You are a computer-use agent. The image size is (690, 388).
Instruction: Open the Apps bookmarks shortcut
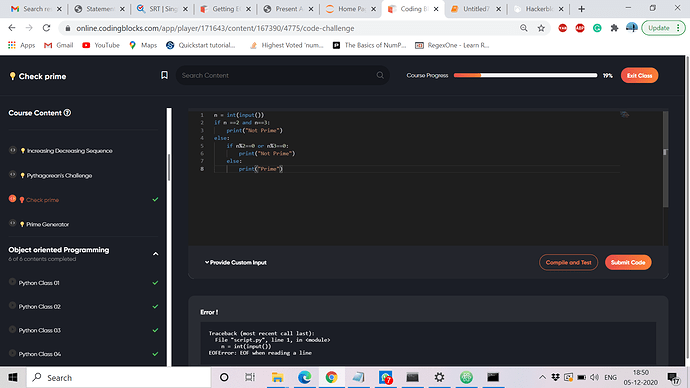(x=22, y=45)
